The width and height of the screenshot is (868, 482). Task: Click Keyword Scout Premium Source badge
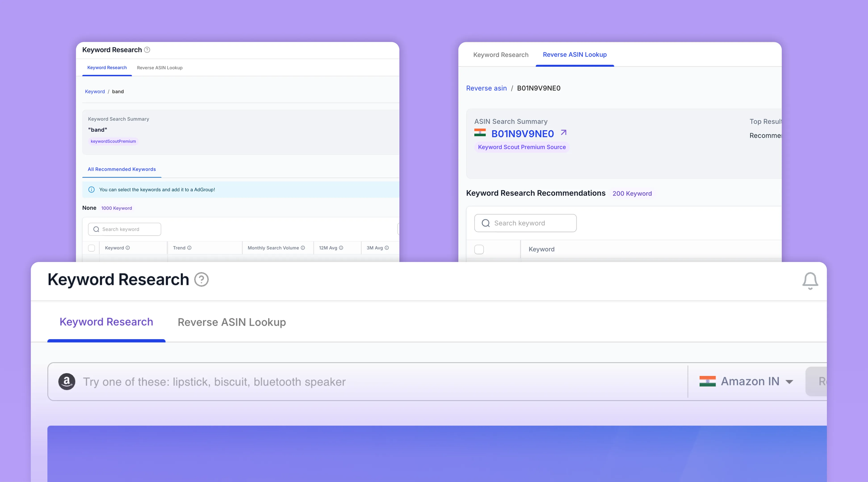coord(522,147)
